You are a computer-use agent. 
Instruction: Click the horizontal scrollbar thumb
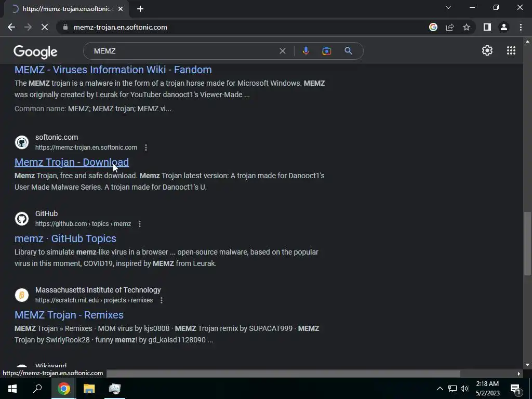[283, 374]
